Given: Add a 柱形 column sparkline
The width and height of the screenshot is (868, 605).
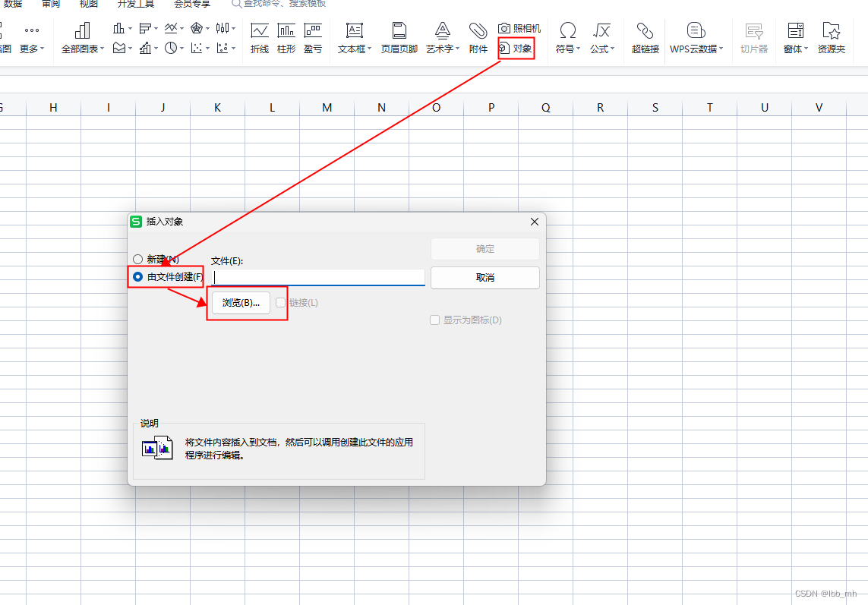Looking at the screenshot, I should pos(286,38).
